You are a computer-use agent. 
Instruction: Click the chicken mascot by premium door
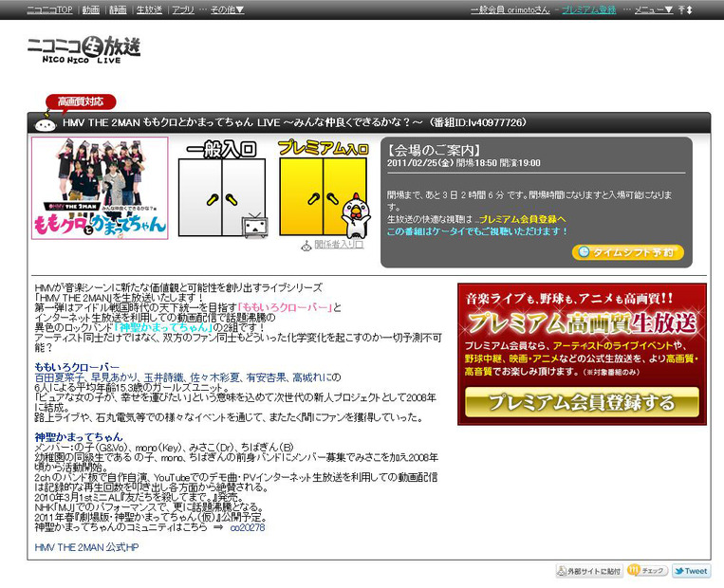pyautogui.click(x=356, y=215)
